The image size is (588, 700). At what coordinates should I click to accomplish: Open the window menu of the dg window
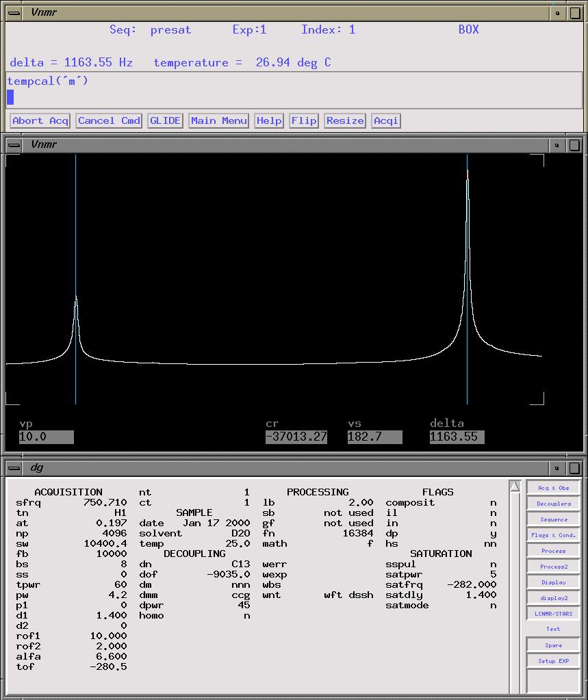14,468
